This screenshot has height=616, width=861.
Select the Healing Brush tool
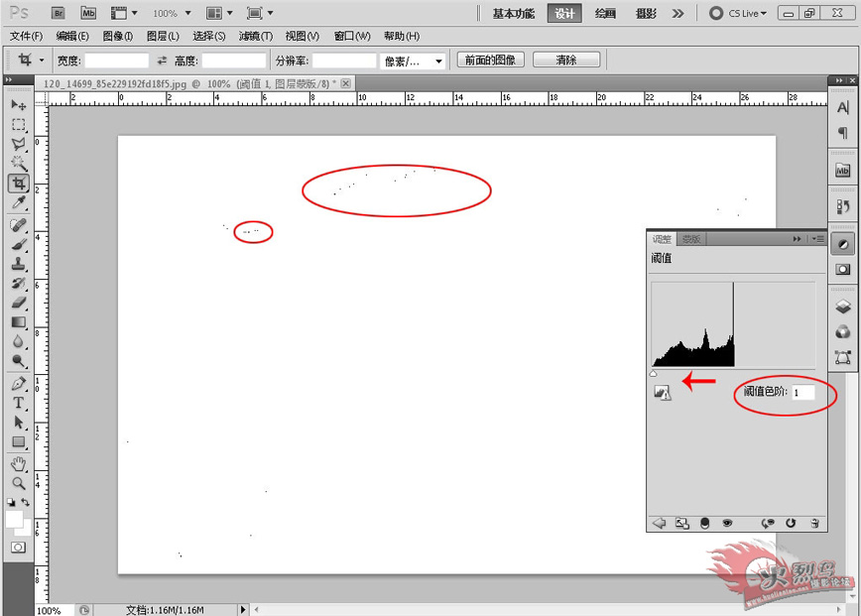click(x=18, y=225)
